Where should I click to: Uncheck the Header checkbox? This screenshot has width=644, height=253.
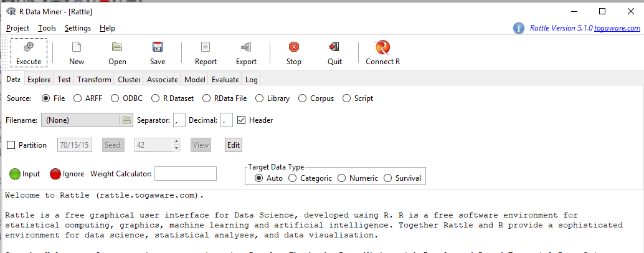tap(242, 120)
